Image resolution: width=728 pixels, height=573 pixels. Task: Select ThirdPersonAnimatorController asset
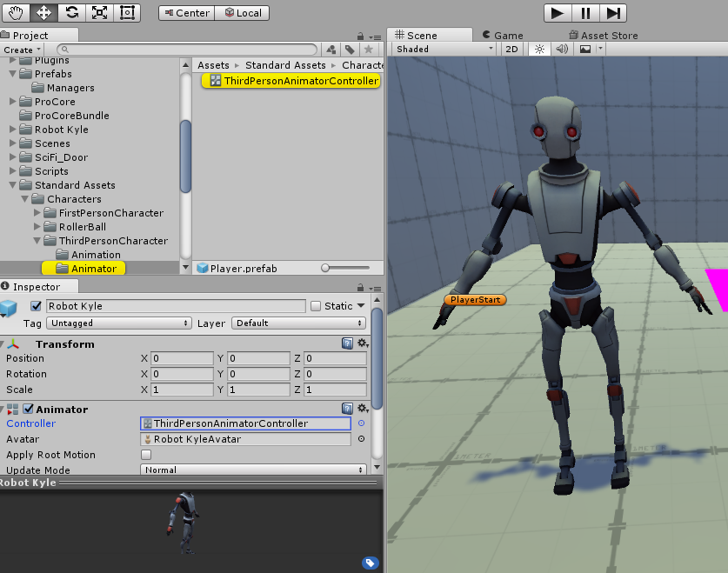point(291,81)
